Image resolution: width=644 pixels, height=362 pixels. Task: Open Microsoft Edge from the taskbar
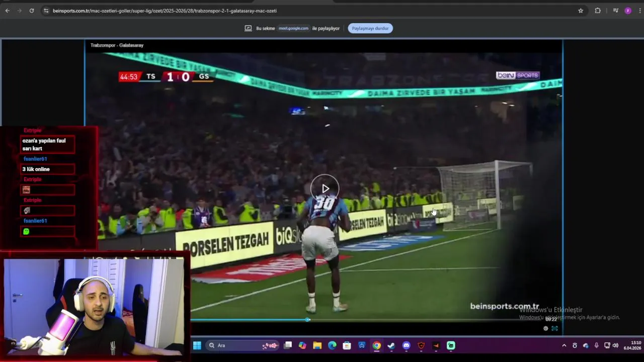(332, 345)
